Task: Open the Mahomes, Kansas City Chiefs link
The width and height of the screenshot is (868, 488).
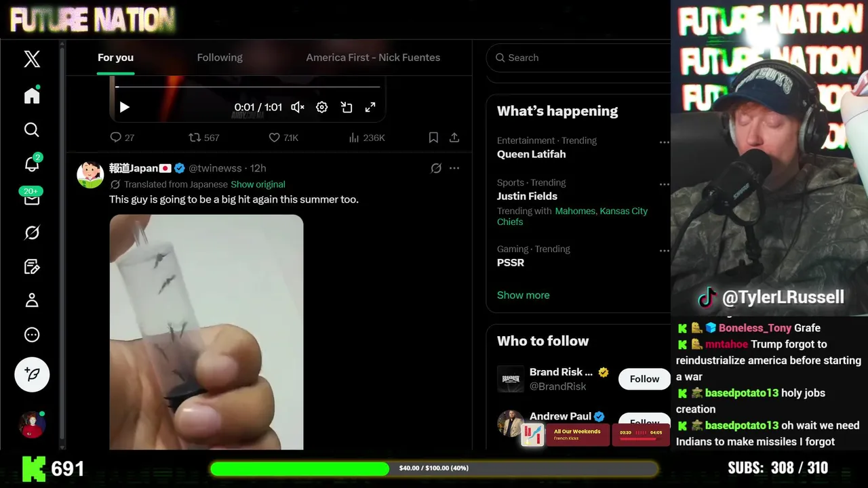Action: (x=572, y=216)
